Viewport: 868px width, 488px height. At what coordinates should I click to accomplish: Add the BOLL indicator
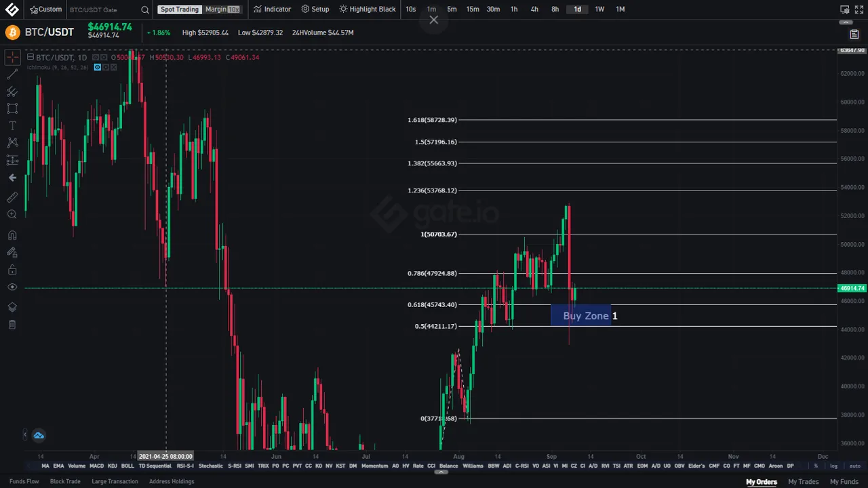click(x=127, y=466)
